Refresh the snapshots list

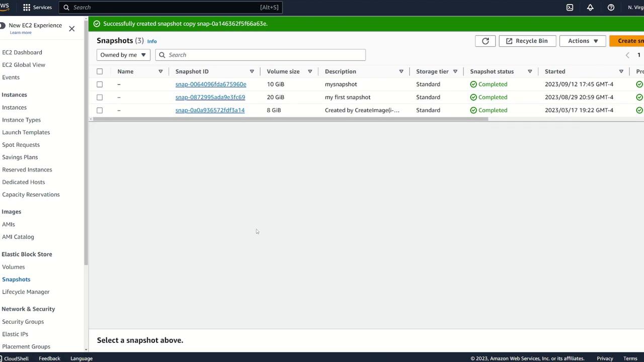pos(486,41)
